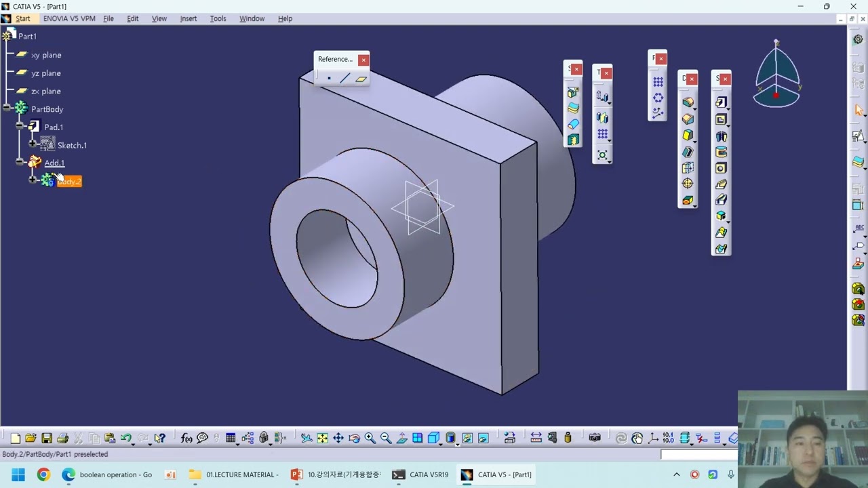
Task: Open the Undo history dropdown arrow
Action: tap(133, 443)
